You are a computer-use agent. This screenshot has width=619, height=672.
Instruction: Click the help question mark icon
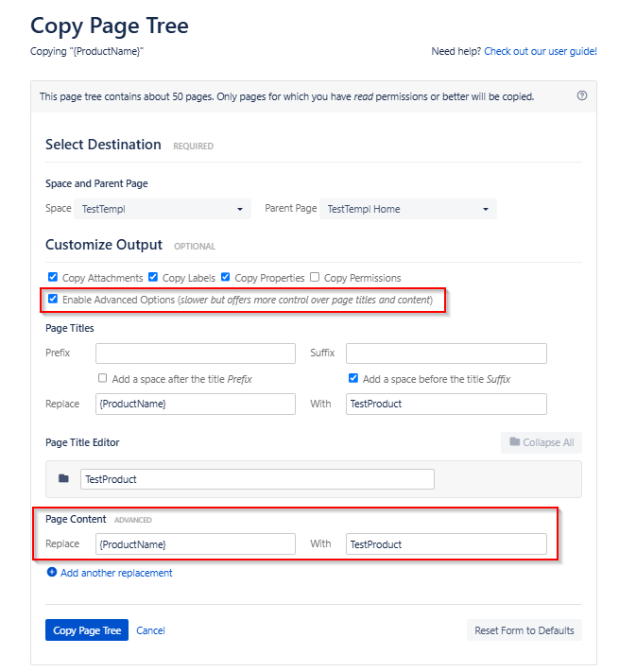(x=581, y=95)
